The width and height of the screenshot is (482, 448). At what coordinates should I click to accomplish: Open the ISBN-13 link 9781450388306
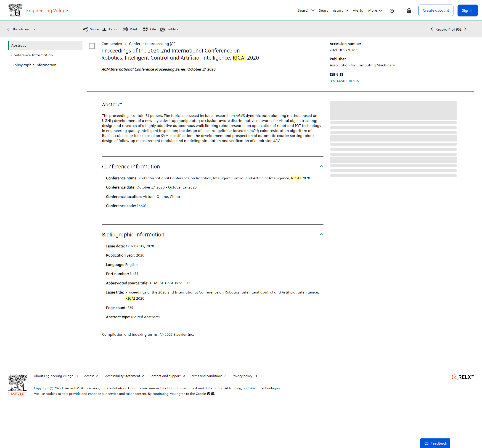pyautogui.click(x=344, y=81)
